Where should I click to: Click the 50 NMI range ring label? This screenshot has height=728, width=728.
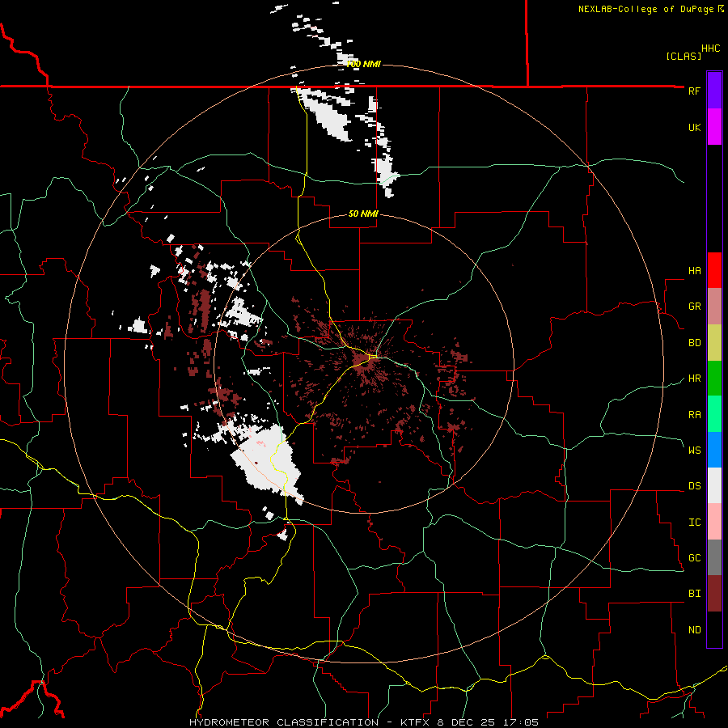363,214
